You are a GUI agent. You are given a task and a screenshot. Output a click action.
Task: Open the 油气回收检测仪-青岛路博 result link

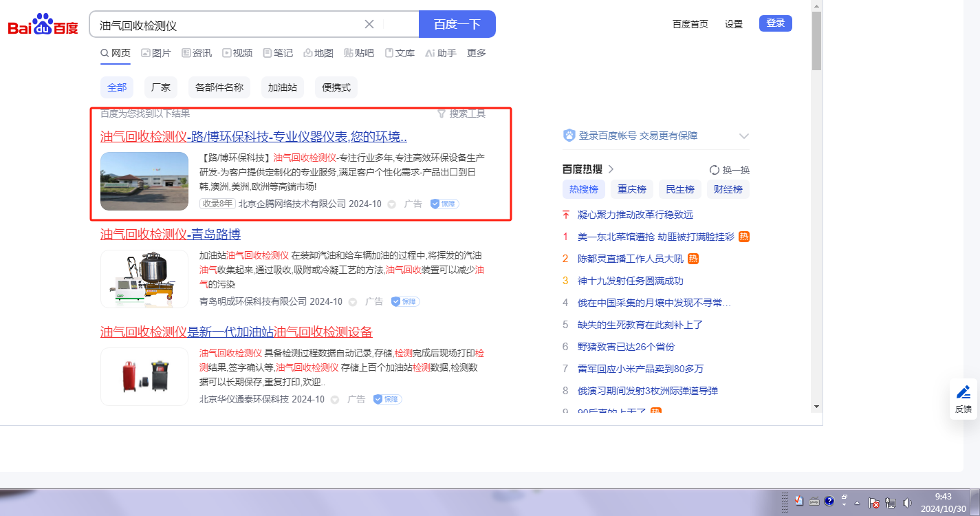click(x=171, y=234)
